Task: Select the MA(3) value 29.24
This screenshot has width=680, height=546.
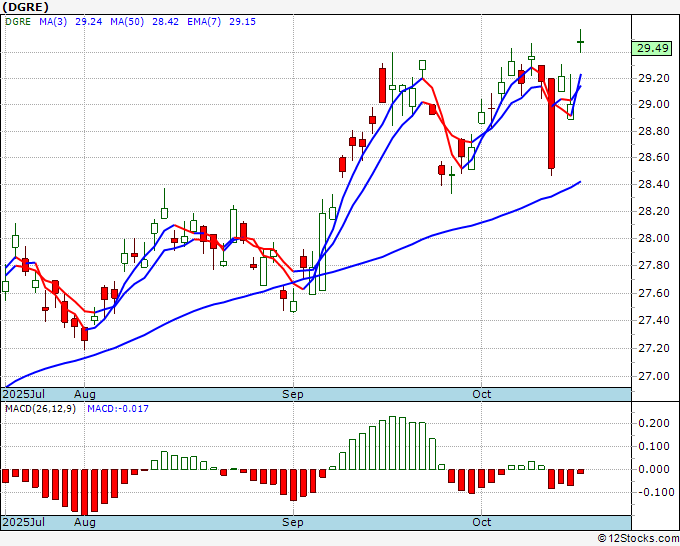Action: [x=88, y=22]
